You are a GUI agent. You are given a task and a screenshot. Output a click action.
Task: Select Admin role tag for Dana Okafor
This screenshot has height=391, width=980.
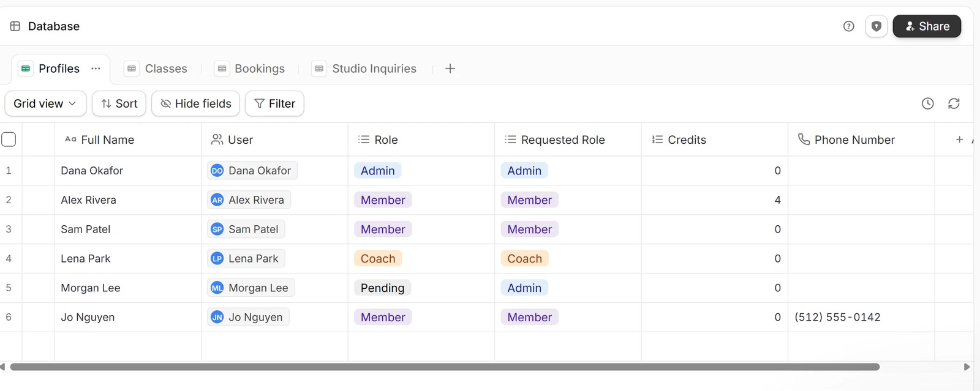point(377,171)
